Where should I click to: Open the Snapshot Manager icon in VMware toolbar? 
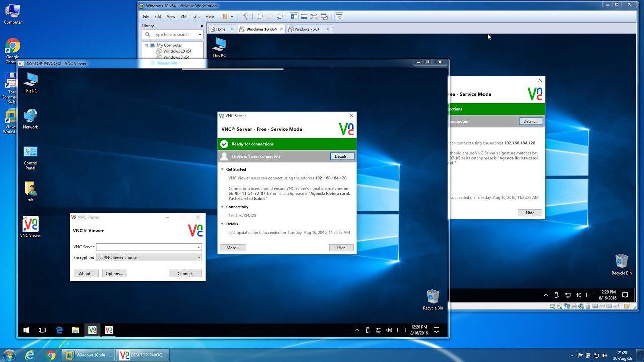tap(280, 16)
